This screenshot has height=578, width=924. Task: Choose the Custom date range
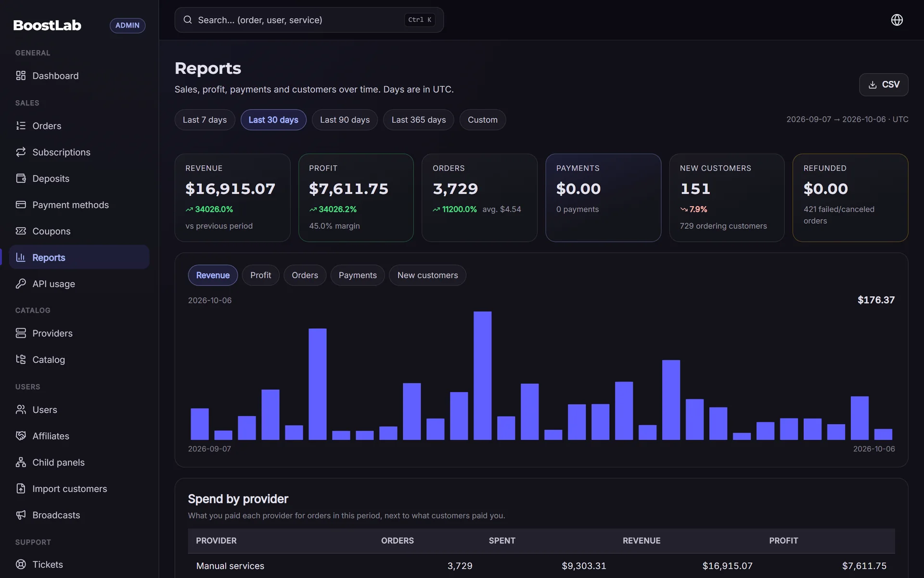tap(483, 120)
